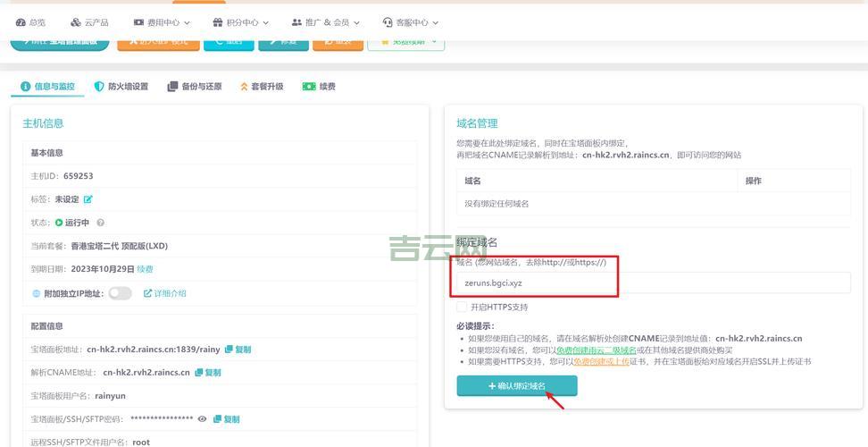Toggle the 附加独立IP地址 switch

click(x=120, y=293)
